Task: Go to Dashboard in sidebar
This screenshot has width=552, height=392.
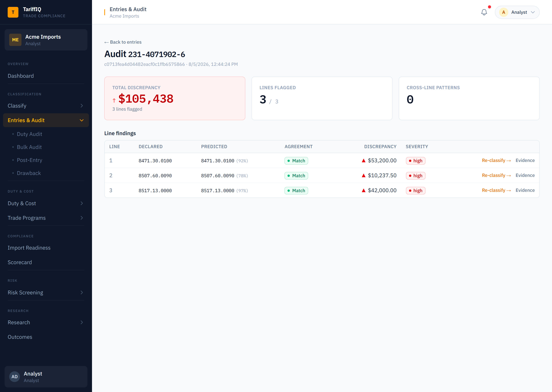Action: [21, 76]
